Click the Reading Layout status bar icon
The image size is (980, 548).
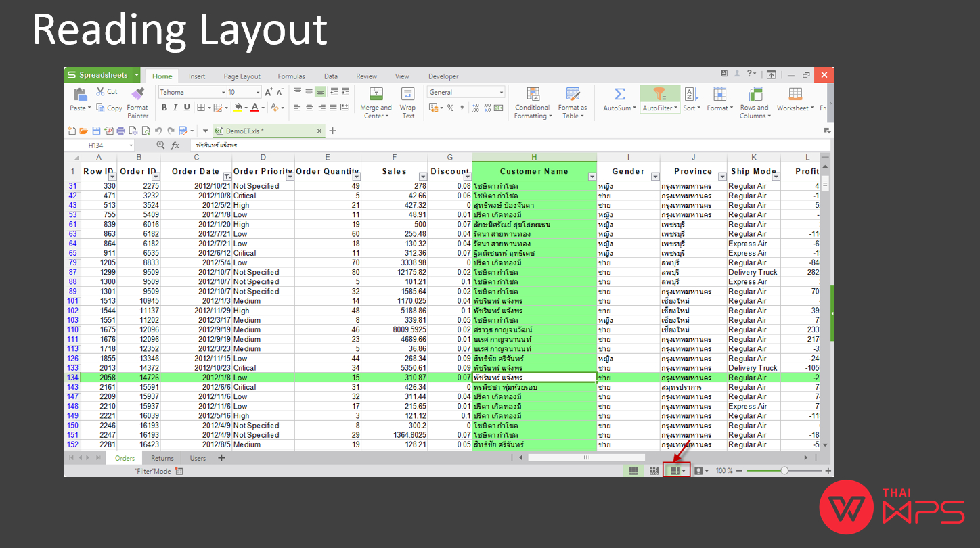[674, 470]
